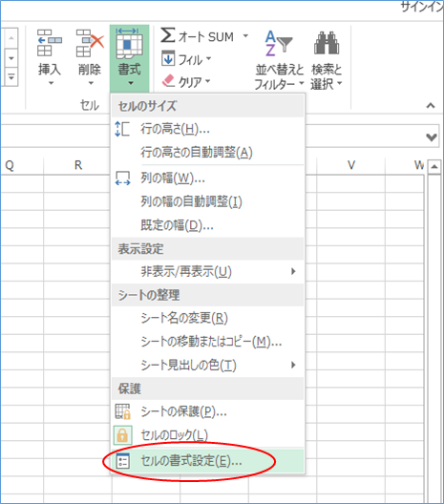Click vertical scrollbar up arrow
The width and height of the screenshot is (444, 504).
pos(434,167)
